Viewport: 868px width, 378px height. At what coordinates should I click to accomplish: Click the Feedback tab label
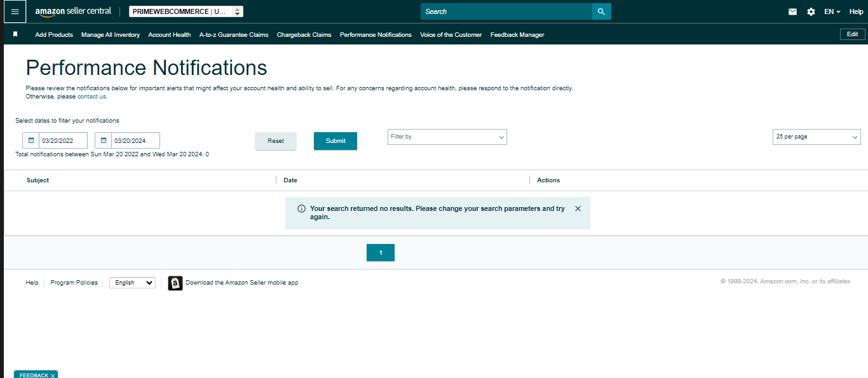[x=34, y=375]
